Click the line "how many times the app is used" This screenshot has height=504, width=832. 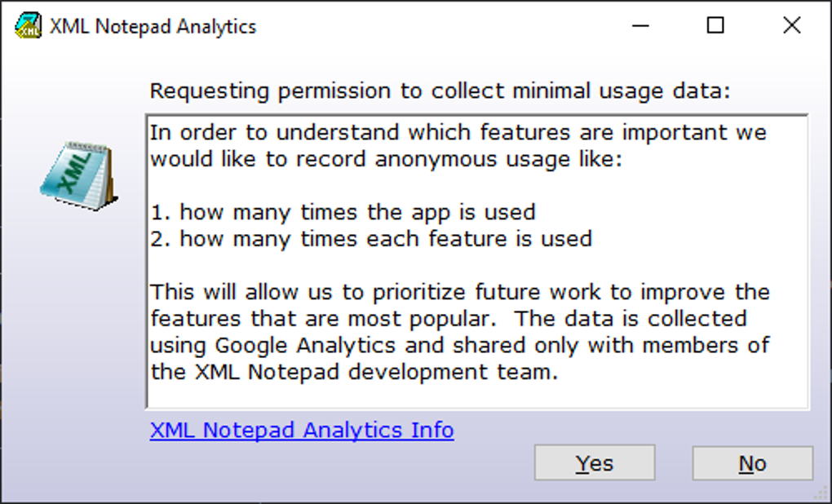(x=357, y=213)
